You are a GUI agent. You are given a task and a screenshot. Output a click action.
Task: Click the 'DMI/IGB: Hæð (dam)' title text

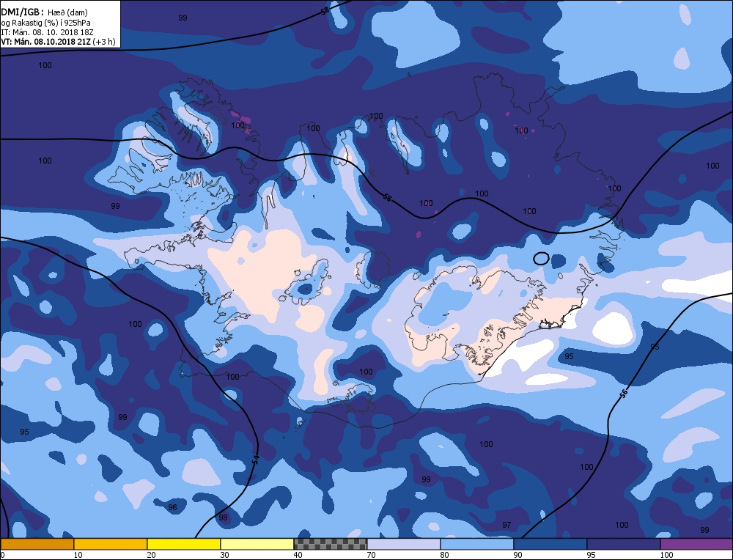pos(45,12)
